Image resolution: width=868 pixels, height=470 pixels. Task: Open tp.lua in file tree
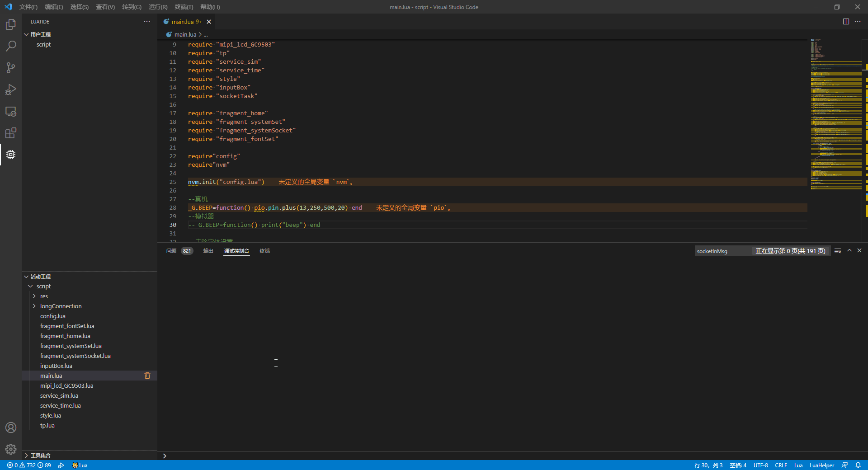coord(47,426)
